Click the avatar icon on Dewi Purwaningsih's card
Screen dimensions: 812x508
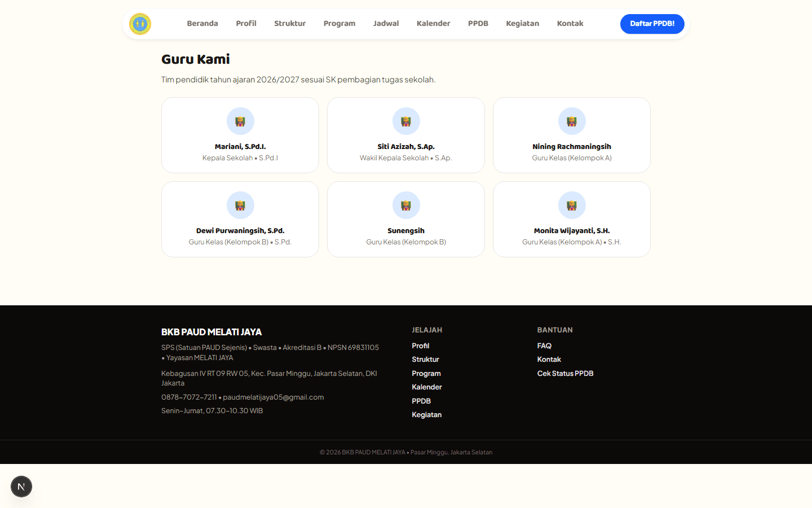pyautogui.click(x=240, y=205)
